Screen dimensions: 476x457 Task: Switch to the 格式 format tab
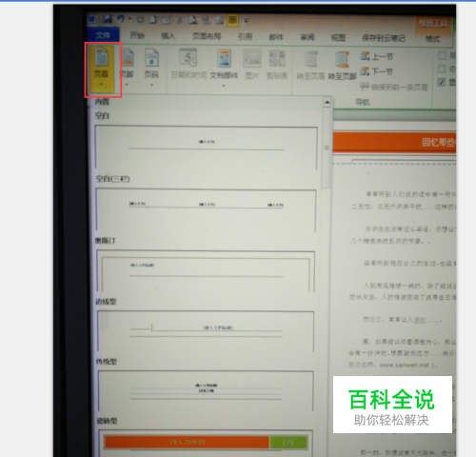coord(432,39)
